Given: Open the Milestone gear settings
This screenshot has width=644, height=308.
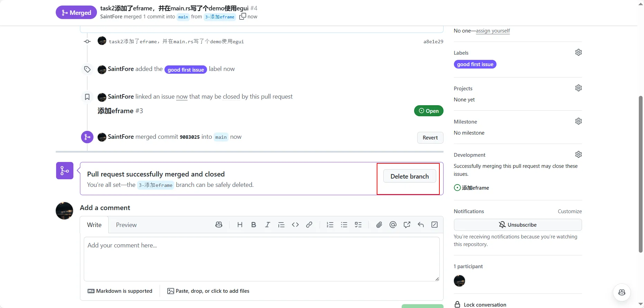Looking at the screenshot, I should click(578, 121).
